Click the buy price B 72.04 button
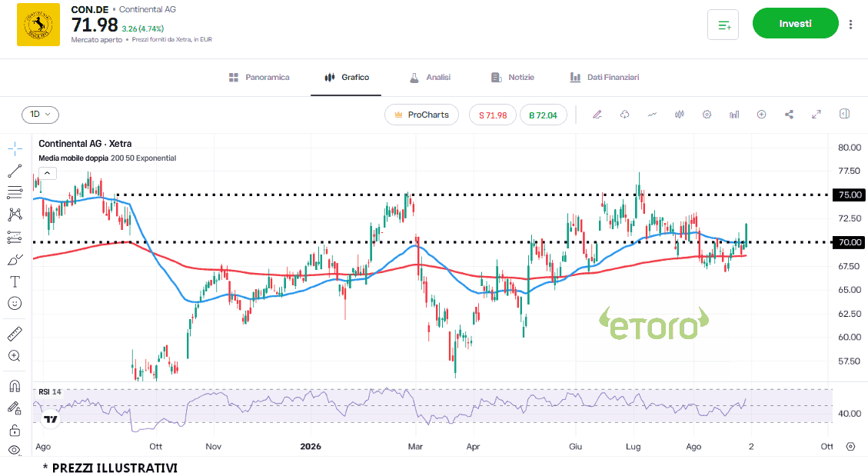Image resolution: width=868 pixels, height=476 pixels. coord(543,115)
